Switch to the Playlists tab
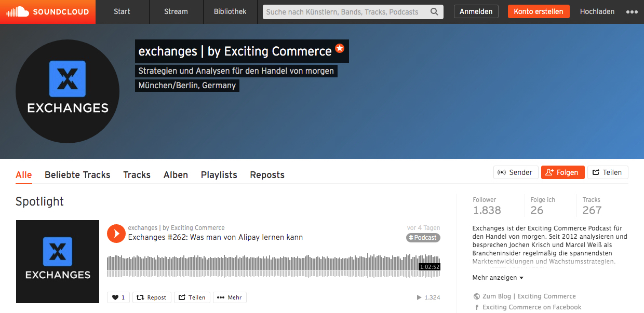This screenshot has height=313, width=644. point(219,175)
